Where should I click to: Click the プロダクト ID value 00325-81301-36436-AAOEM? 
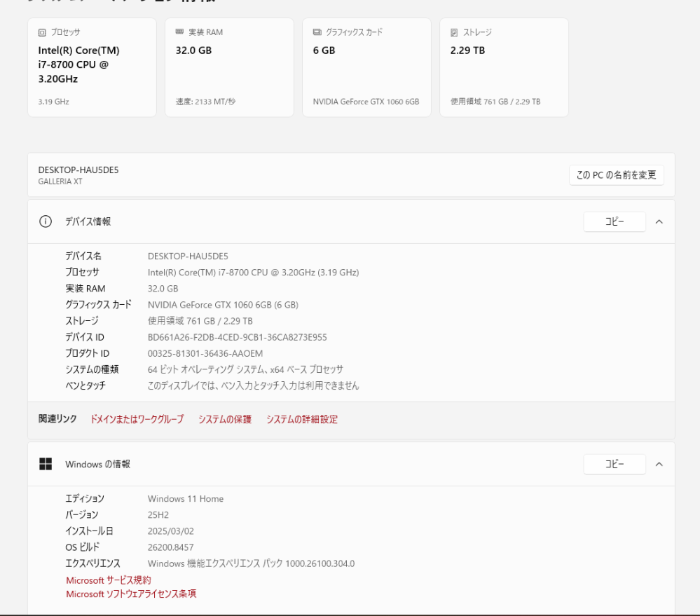pos(205,353)
